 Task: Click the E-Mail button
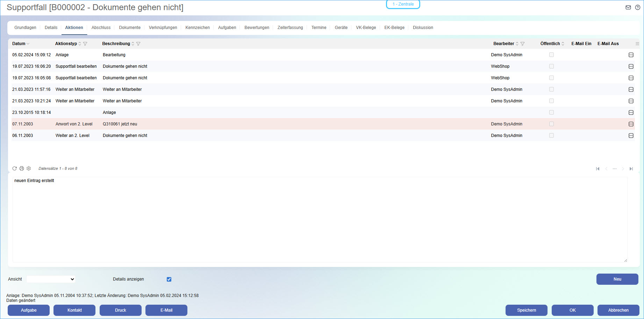pyautogui.click(x=166, y=310)
